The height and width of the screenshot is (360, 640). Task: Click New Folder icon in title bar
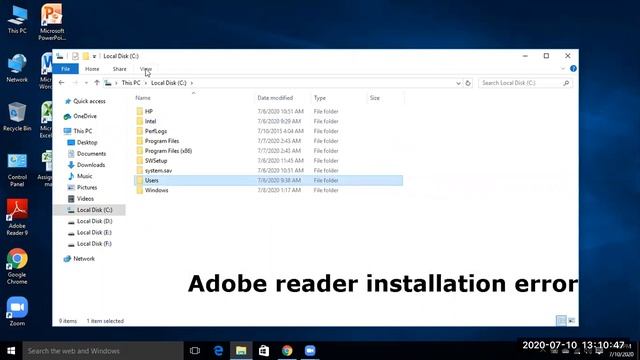pos(85,56)
